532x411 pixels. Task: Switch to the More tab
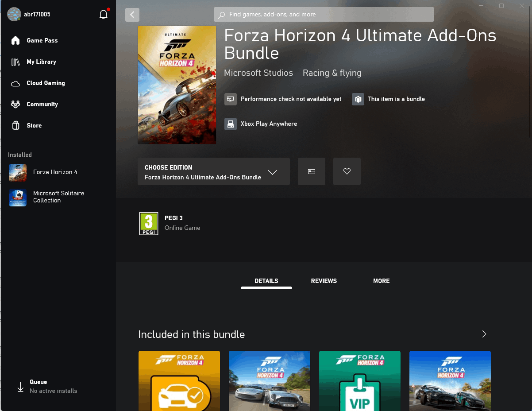[x=382, y=281]
